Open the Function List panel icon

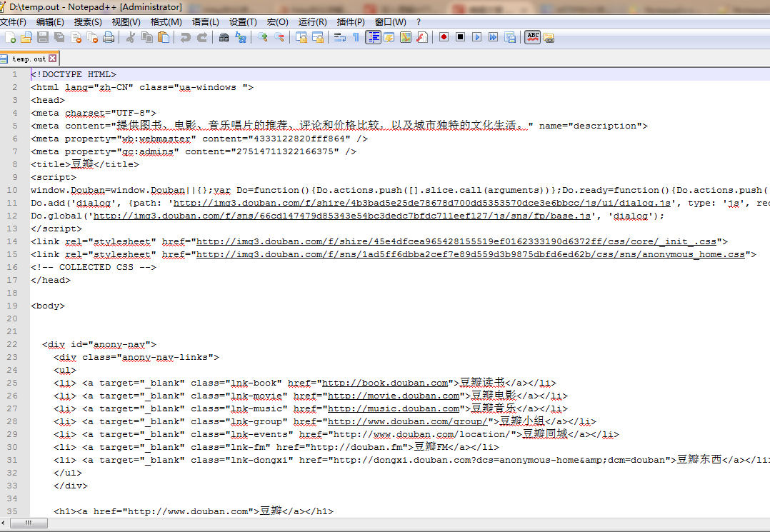coord(422,37)
